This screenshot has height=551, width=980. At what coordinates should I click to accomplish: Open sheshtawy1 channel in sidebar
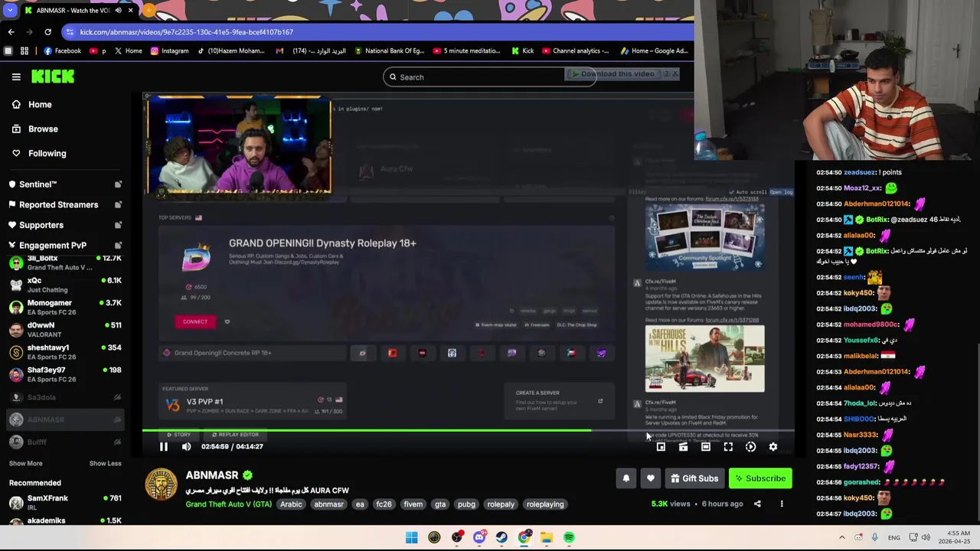[65, 352]
